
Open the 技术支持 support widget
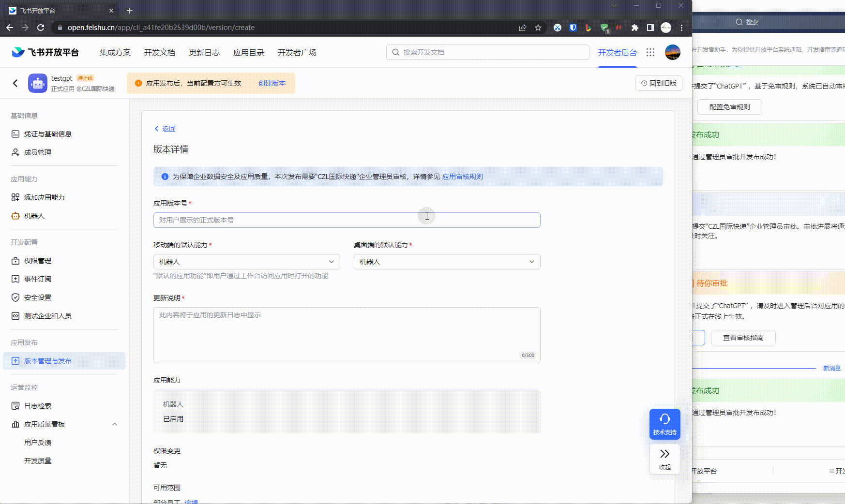point(665,424)
